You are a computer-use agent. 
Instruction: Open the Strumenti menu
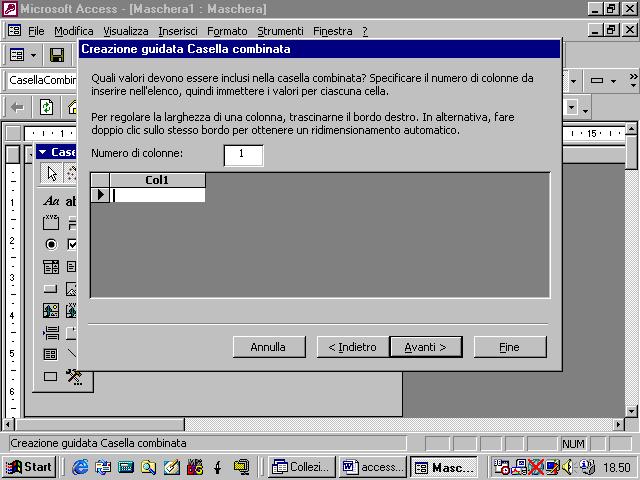280,31
